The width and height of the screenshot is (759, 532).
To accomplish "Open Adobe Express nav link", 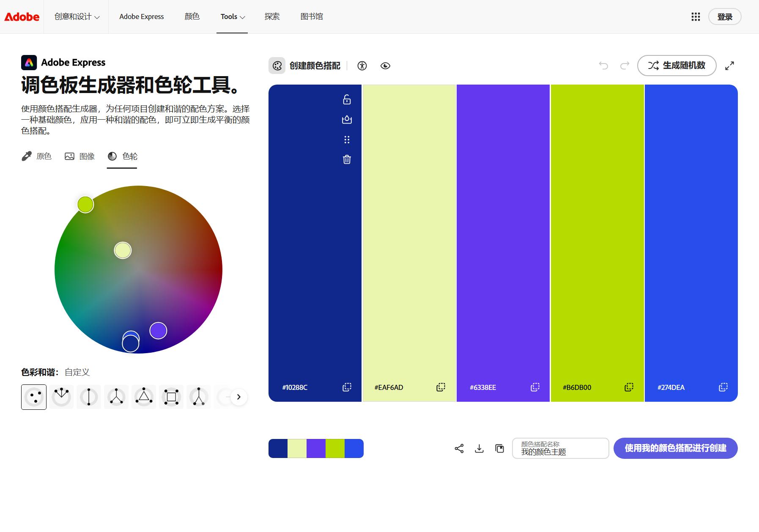I will 142,16.
